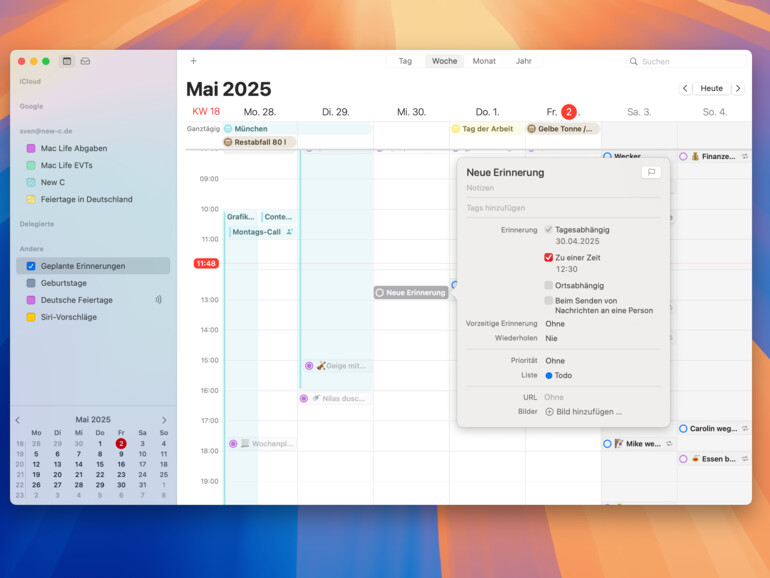Screen dimensions: 770x578
Task: Uncheck Geplante Erinnerungen checkbox
Action: pos(31,266)
